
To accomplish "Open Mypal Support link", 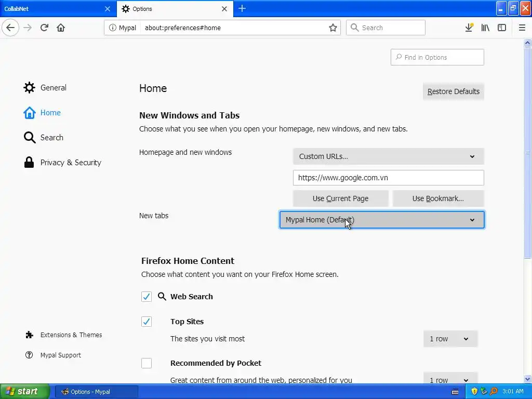I will 61,355.
